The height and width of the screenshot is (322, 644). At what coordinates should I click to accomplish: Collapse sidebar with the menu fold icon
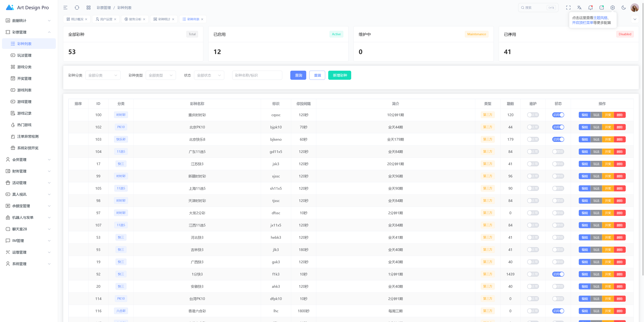65,8
